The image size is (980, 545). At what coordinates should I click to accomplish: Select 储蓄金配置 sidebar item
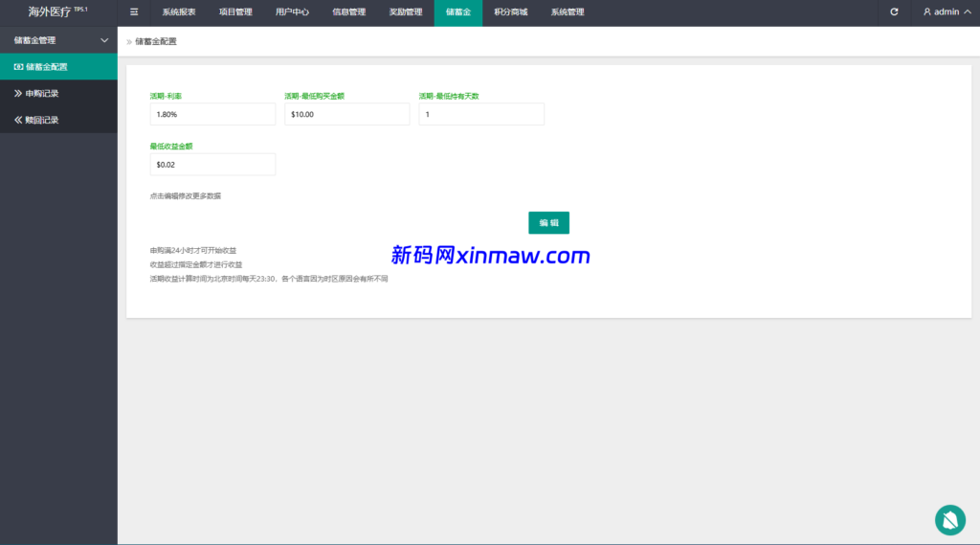58,67
